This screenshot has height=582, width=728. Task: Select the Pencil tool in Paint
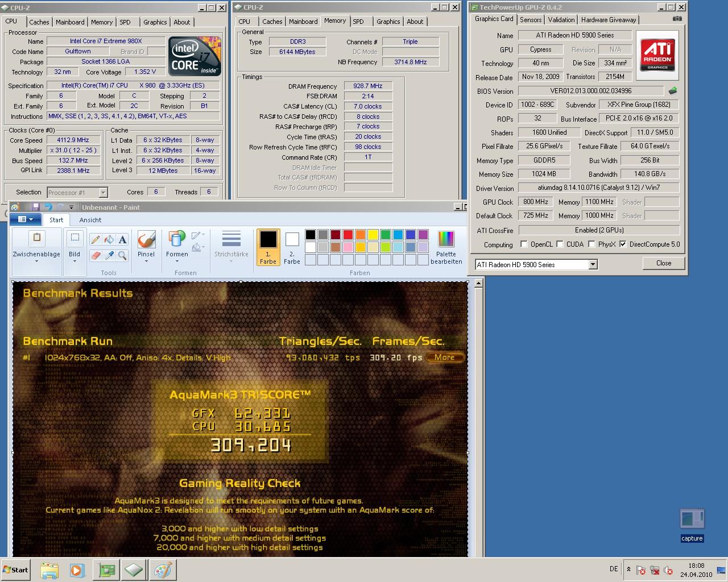click(96, 240)
